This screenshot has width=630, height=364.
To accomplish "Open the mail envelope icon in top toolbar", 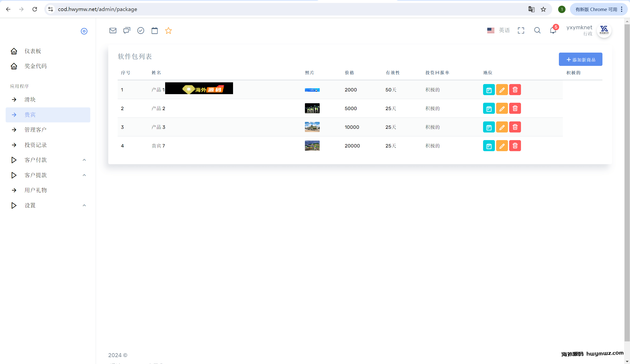I will tap(113, 30).
